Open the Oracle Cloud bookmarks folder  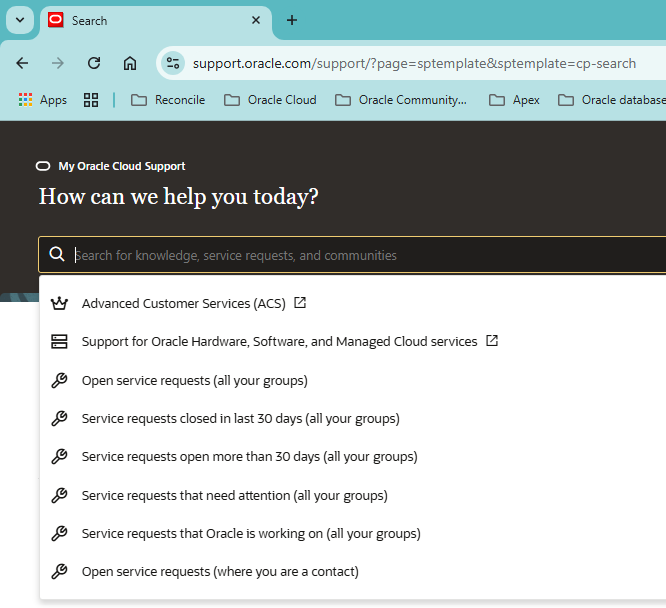point(270,100)
